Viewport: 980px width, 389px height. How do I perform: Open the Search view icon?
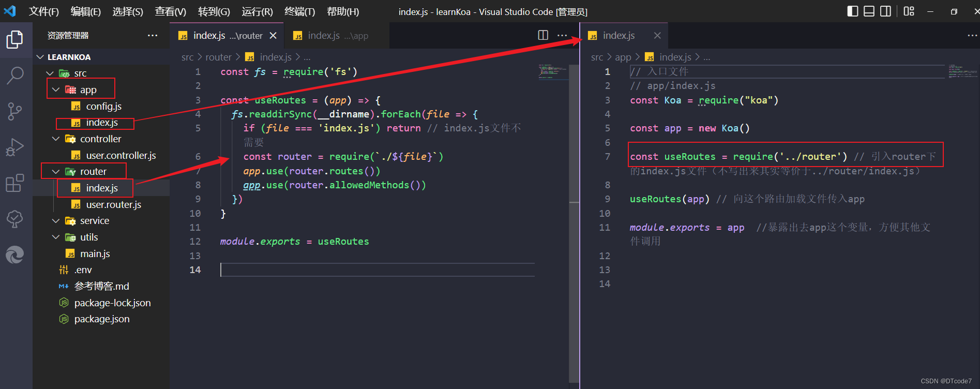(x=14, y=76)
